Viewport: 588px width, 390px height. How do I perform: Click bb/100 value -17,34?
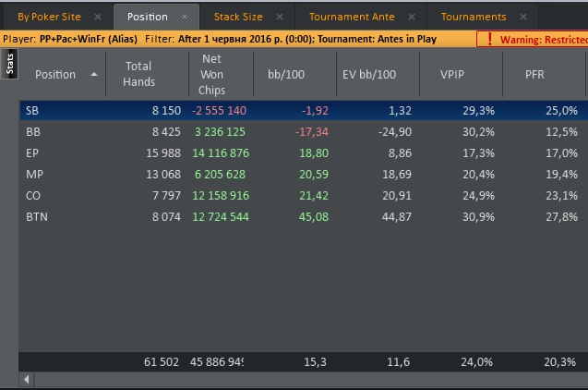point(312,132)
